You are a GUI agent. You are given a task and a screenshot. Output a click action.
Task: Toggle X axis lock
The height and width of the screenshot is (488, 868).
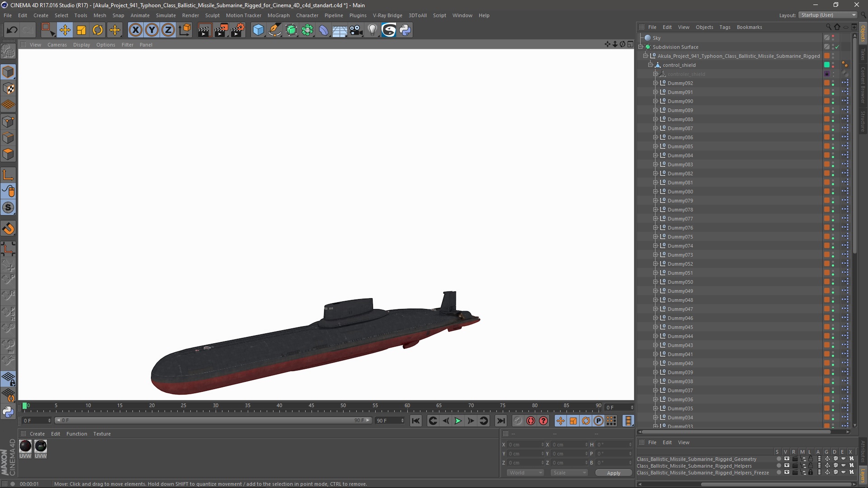[x=135, y=30]
